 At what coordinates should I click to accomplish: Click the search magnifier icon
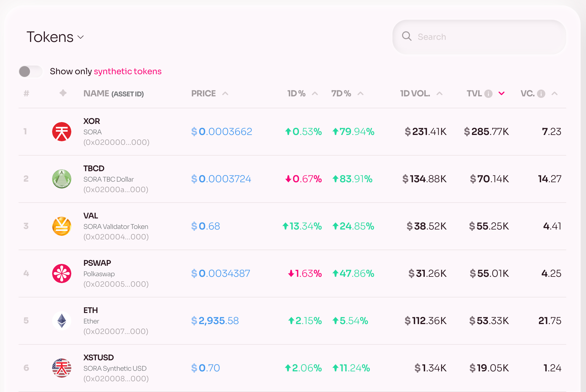pyautogui.click(x=407, y=36)
